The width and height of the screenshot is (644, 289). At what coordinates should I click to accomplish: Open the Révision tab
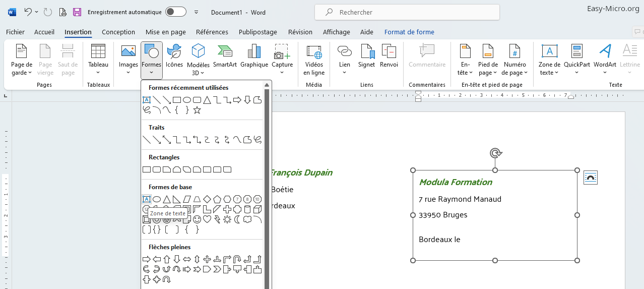[300, 32]
